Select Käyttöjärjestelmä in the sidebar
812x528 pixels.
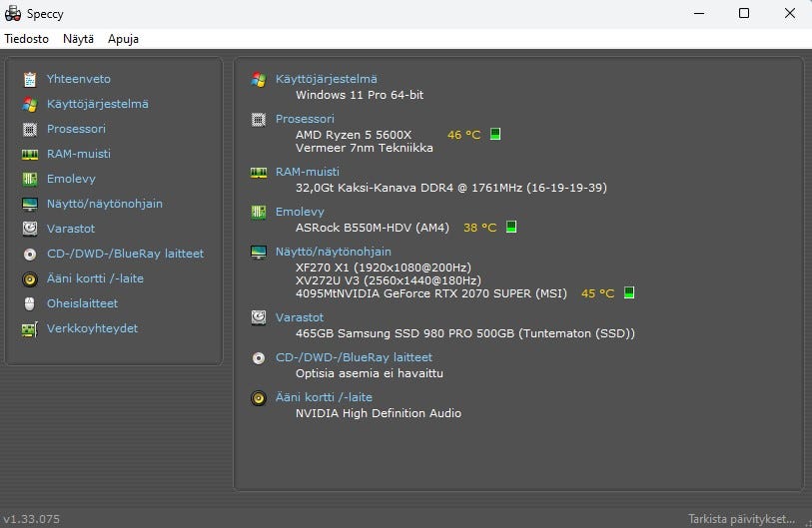point(98,104)
